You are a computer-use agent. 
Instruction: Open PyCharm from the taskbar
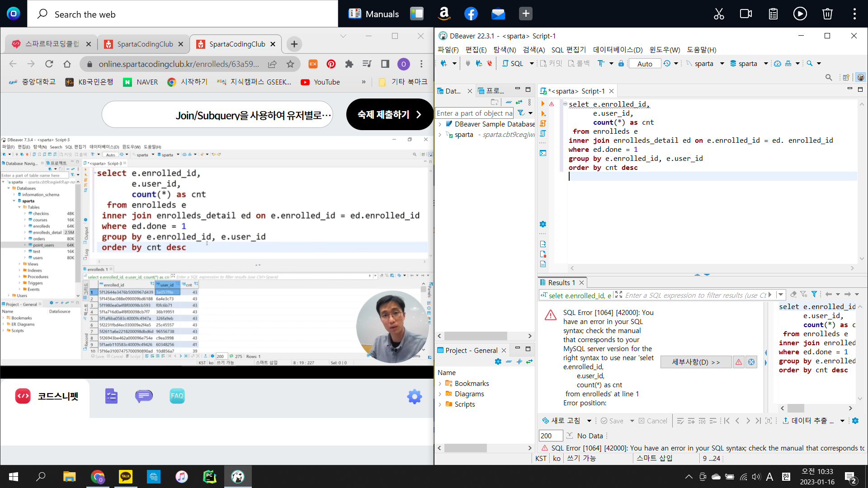[209, 477]
